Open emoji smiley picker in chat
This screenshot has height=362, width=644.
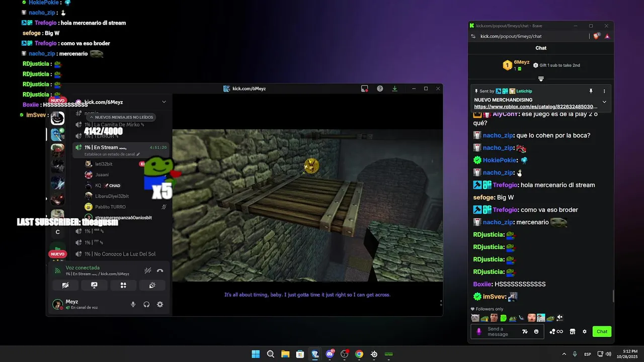tap(536, 331)
